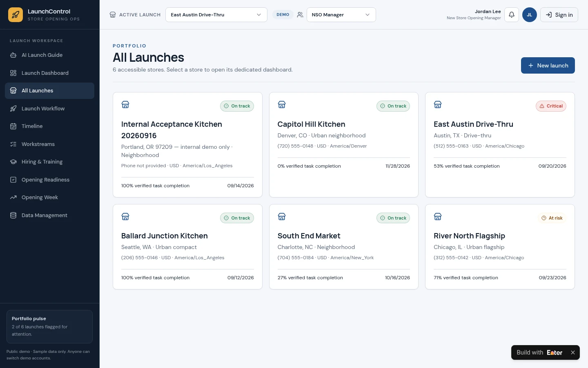Screen dimensions: 588x368
Task: Click the 'Charlotte, NC · Neighborhood' text
Action: pyautogui.click(x=316, y=247)
